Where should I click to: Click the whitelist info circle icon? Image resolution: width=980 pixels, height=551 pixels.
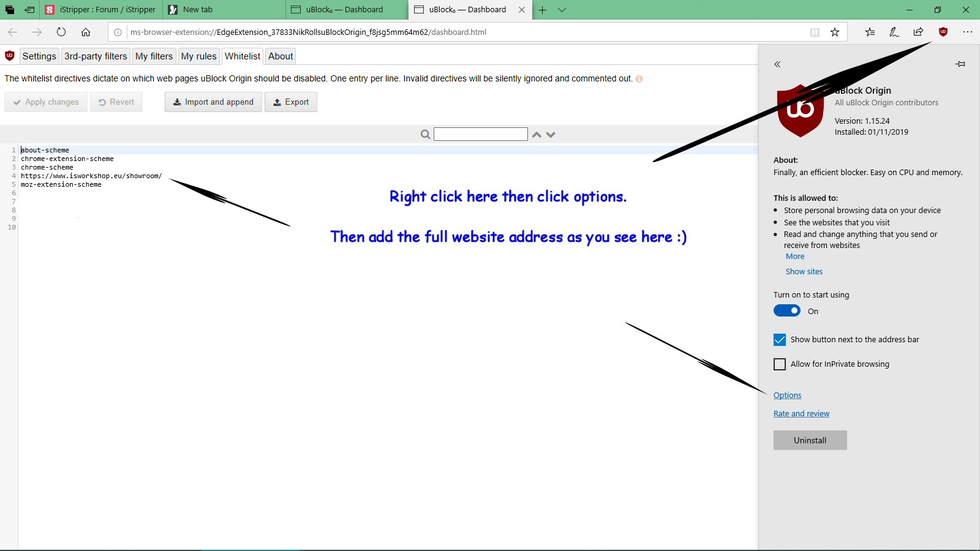click(x=639, y=79)
